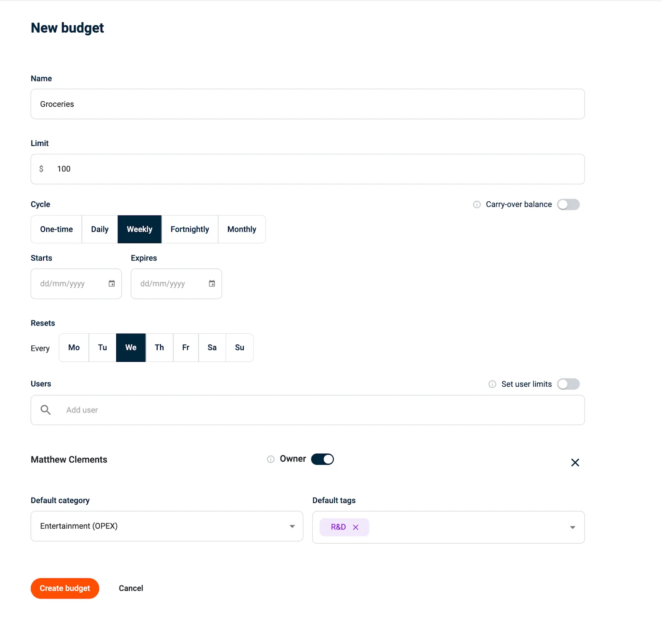Remove the R&D tag

pyautogui.click(x=355, y=527)
